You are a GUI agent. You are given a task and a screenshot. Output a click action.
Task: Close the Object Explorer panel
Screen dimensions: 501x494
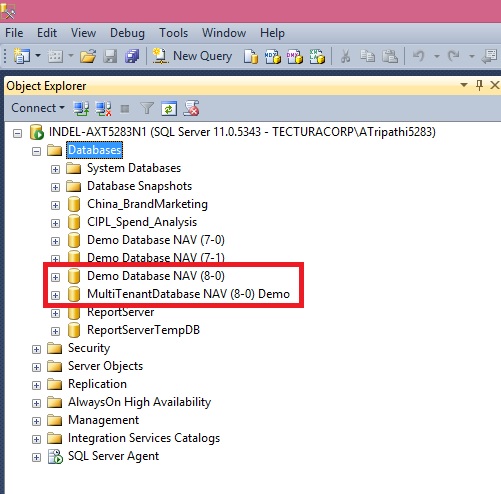495,85
